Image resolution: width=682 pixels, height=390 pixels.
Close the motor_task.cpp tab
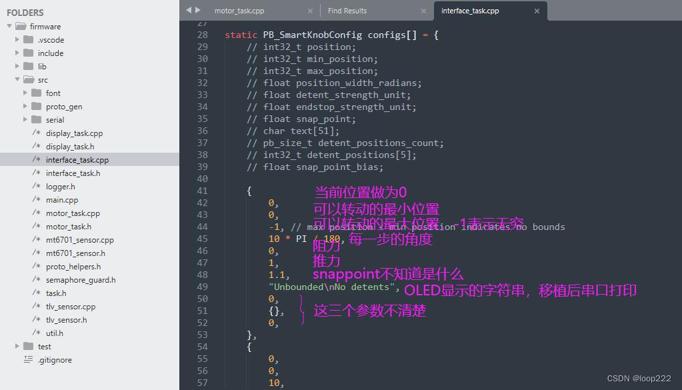tap(310, 11)
